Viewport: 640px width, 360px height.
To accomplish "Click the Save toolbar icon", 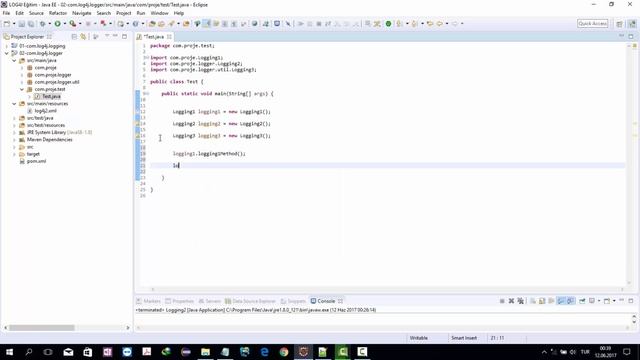I will 22,24.
